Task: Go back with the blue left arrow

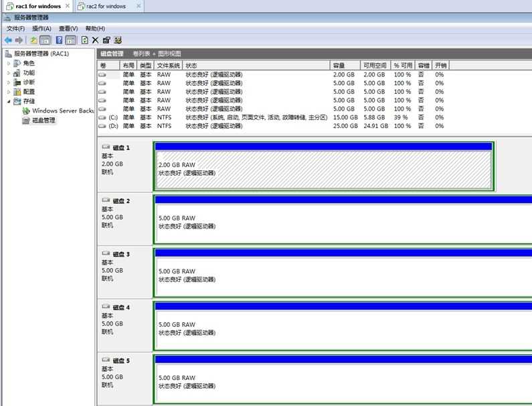Action: [x=8, y=40]
